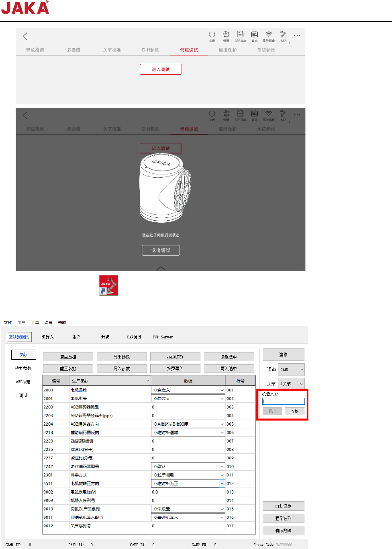Click the 写入选中 button
The image size is (392, 549).
coord(229,369)
